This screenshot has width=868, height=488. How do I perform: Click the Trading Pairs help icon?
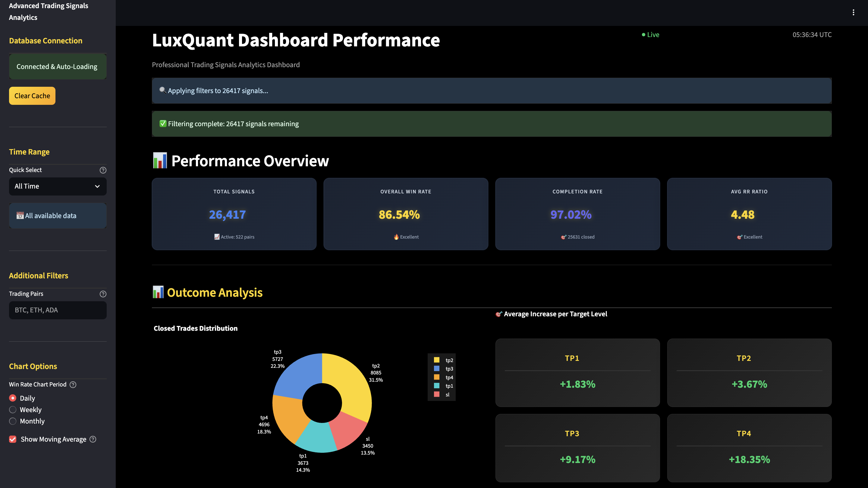pyautogui.click(x=103, y=294)
